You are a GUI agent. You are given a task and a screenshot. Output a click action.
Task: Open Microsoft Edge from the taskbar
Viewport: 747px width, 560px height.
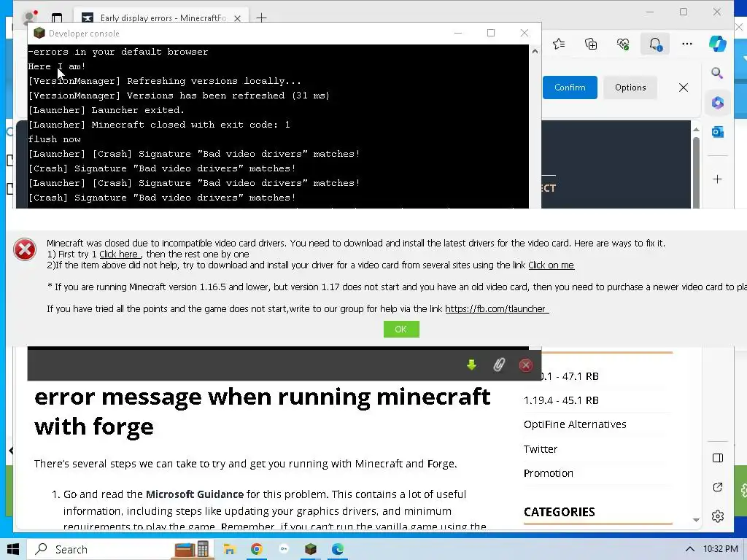tap(338, 549)
